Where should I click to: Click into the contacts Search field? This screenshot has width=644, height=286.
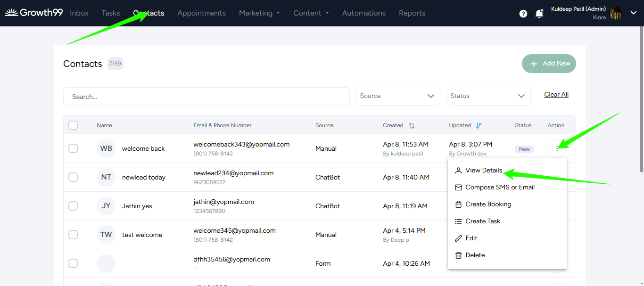click(206, 97)
